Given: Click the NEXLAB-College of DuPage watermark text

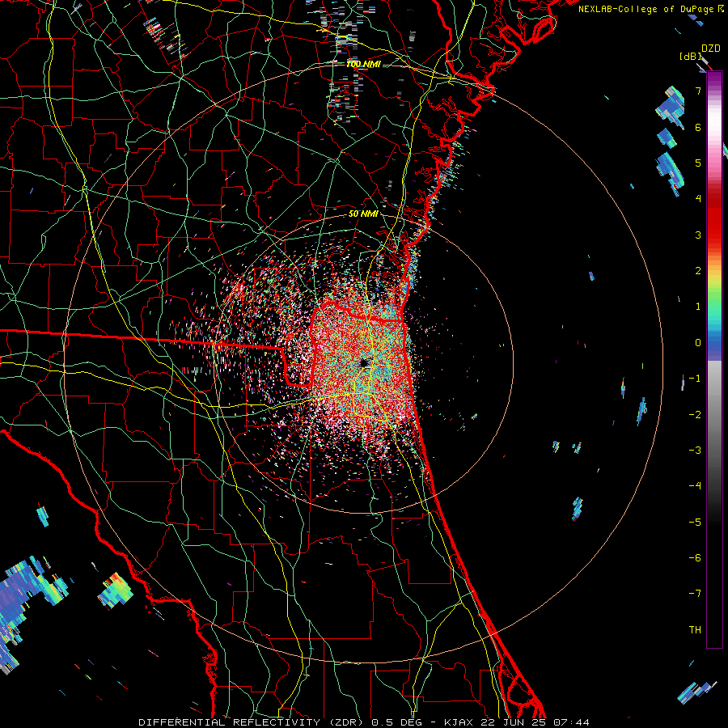Looking at the screenshot, I should [x=651, y=9].
